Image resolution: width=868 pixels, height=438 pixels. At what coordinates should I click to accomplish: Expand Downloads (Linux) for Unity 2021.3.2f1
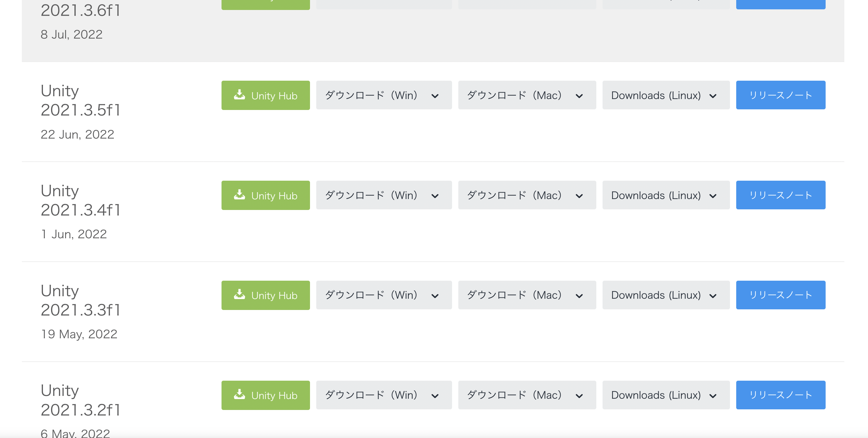[666, 395]
